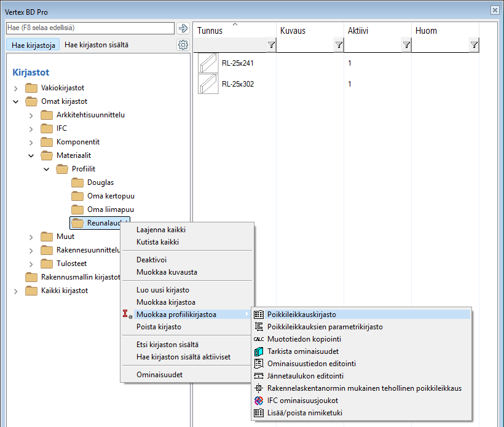
Task: Click the filter icon in the Tunnus column
Action: (x=271, y=45)
